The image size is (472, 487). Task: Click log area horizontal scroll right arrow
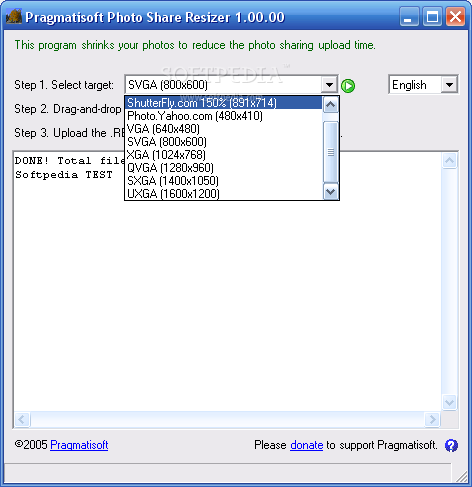(433, 419)
